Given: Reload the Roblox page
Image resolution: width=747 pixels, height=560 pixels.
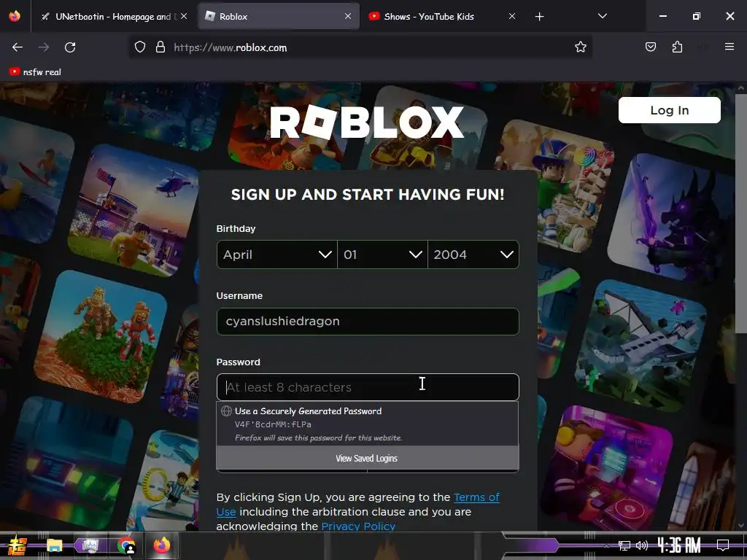Looking at the screenshot, I should [x=70, y=47].
